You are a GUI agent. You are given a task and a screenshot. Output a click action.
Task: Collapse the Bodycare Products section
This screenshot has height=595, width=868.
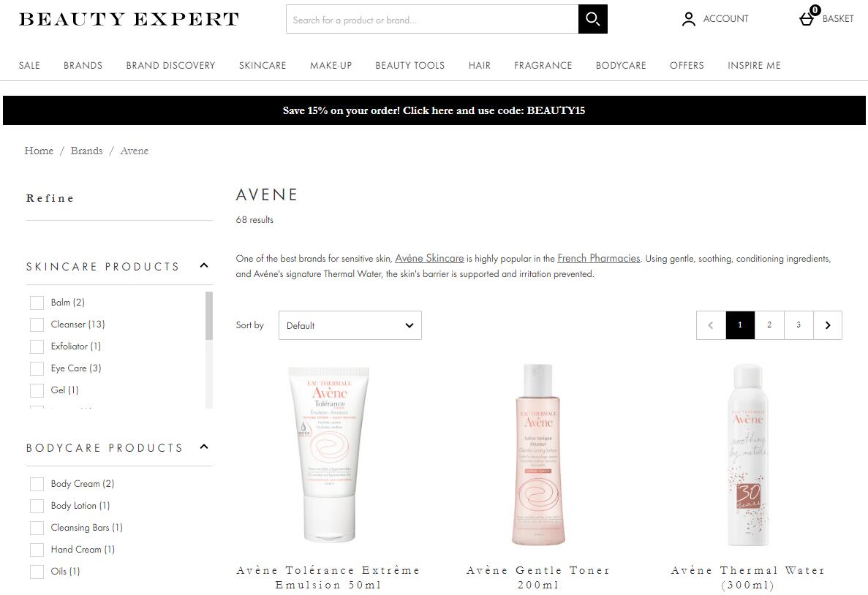[x=204, y=447]
